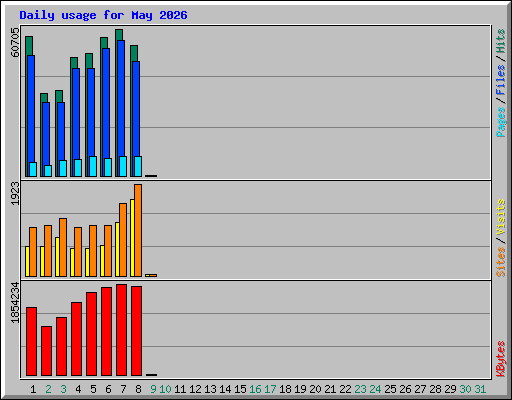Click the Hits legend label

(501, 41)
